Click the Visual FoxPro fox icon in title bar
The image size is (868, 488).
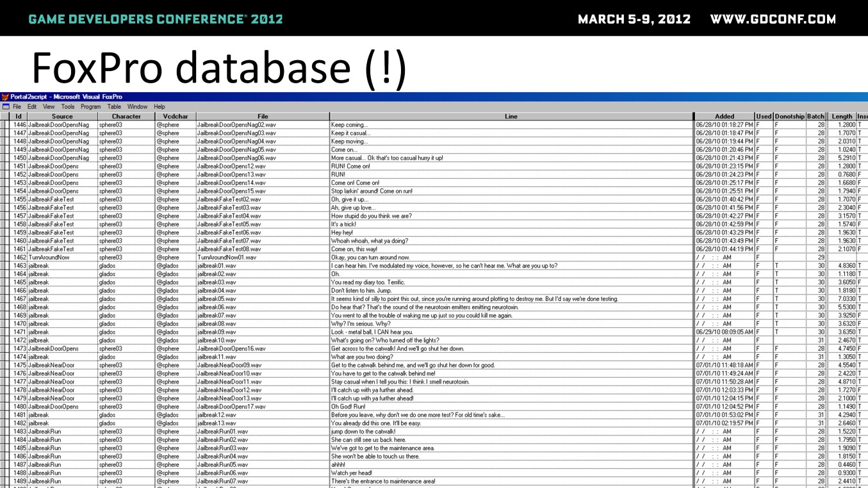click(5, 97)
